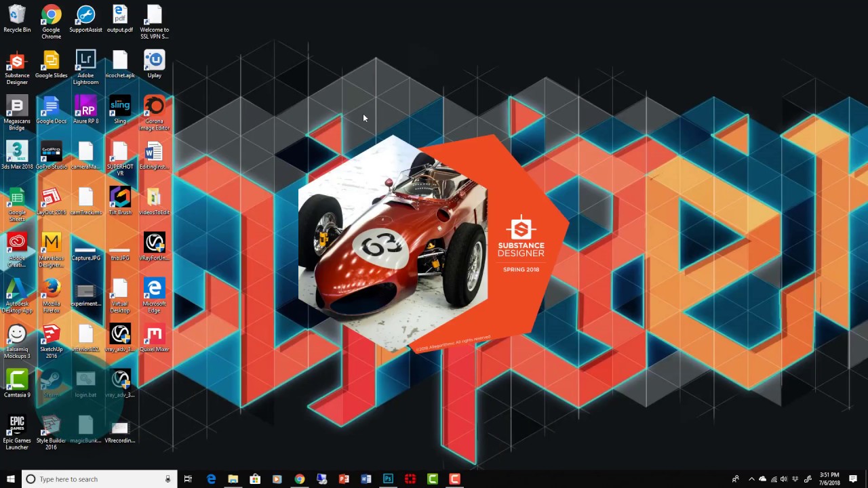Select the SUPERHOT VR desktop shortcut

pos(120,159)
